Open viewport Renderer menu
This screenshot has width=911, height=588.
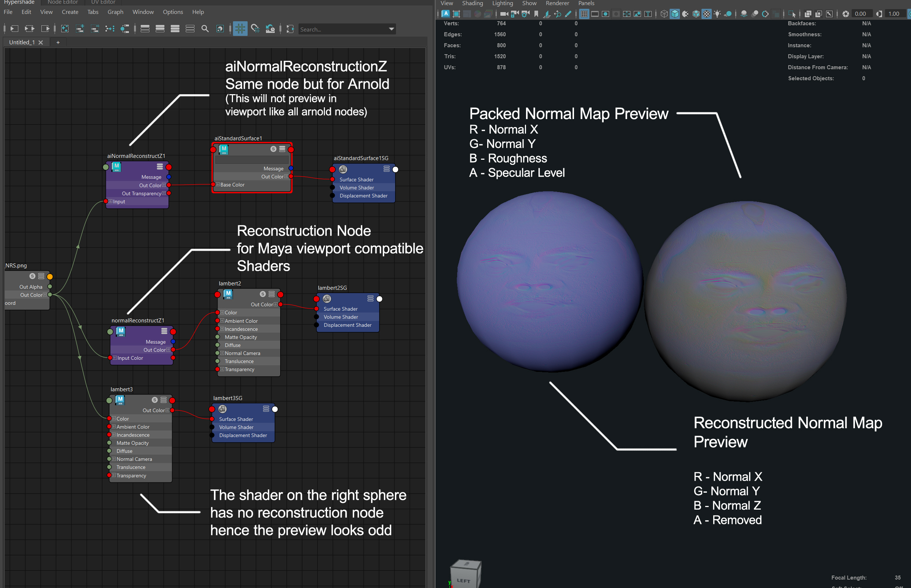(557, 3)
